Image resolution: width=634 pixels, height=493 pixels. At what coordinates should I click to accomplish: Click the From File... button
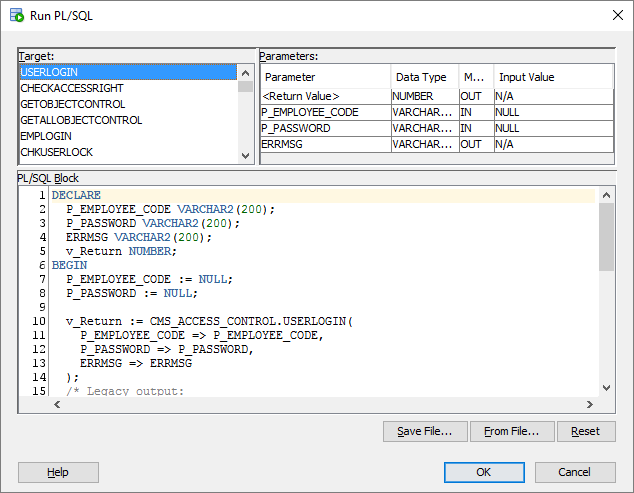click(x=512, y=432)
